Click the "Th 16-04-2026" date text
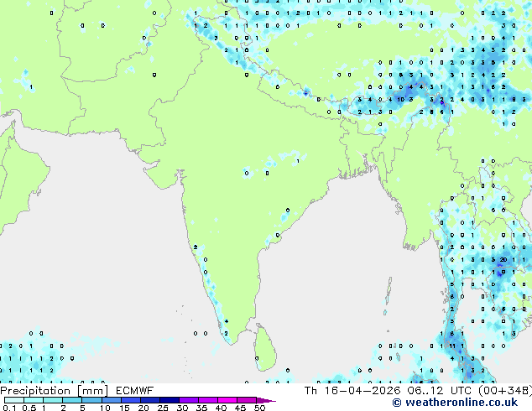Viewport: 532px width, 411px height. [352, 391]
